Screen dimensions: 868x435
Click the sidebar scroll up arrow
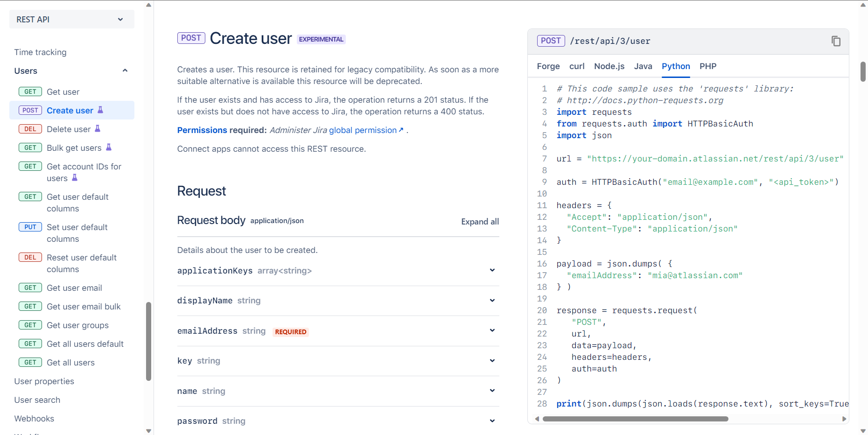149,5
